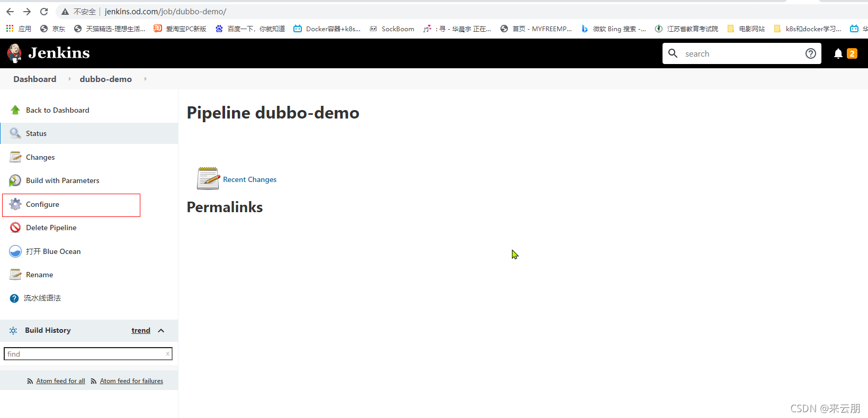The width and height of the screenshot is (868, 418).
Task: Open the 微软 Bing 搜索 bookmark
Action: (613, 29)
